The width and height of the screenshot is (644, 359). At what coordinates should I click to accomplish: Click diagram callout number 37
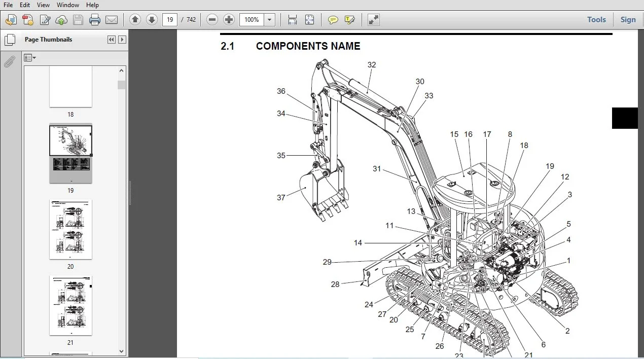pos(281,198)
